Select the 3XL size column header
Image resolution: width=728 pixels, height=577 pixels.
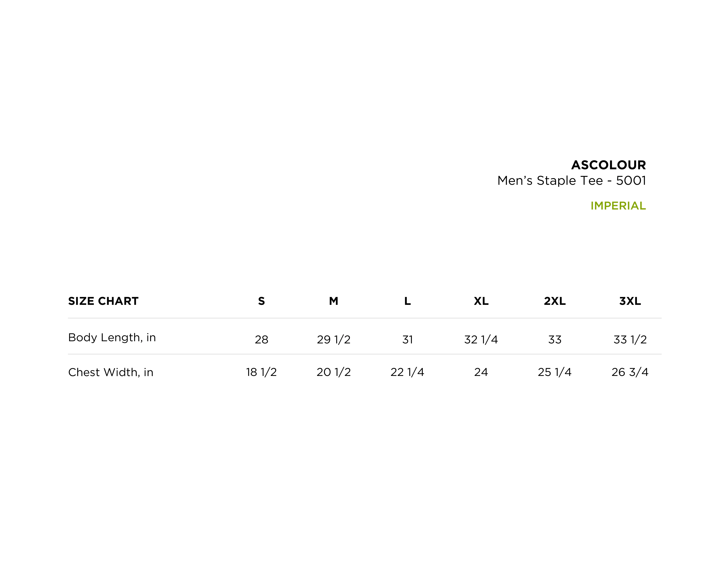point(630,301)
